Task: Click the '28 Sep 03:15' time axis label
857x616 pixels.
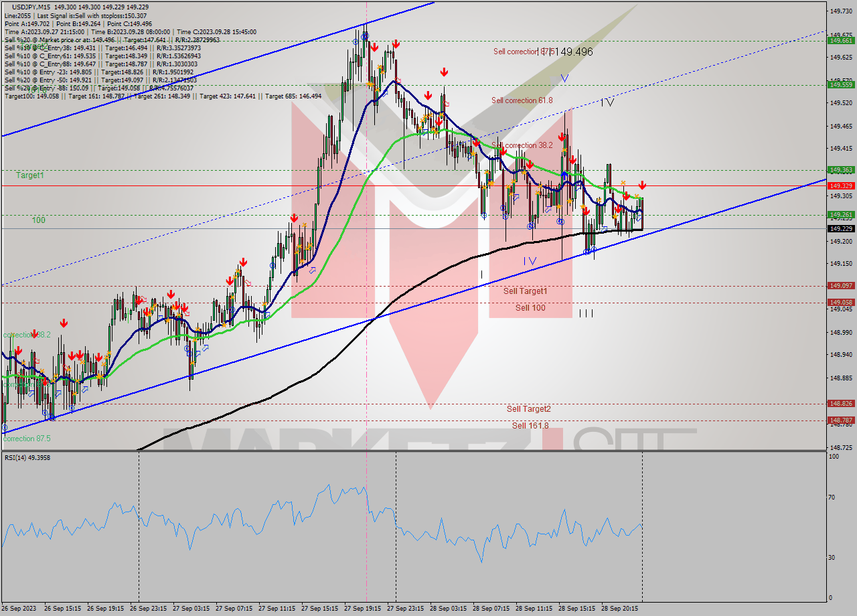Action: pos(449,609)
